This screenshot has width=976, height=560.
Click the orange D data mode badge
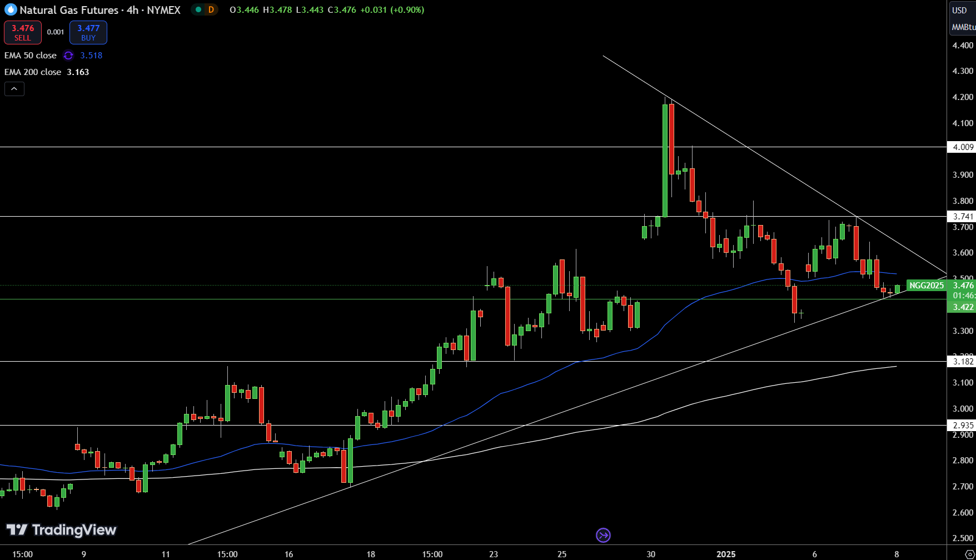211,9
